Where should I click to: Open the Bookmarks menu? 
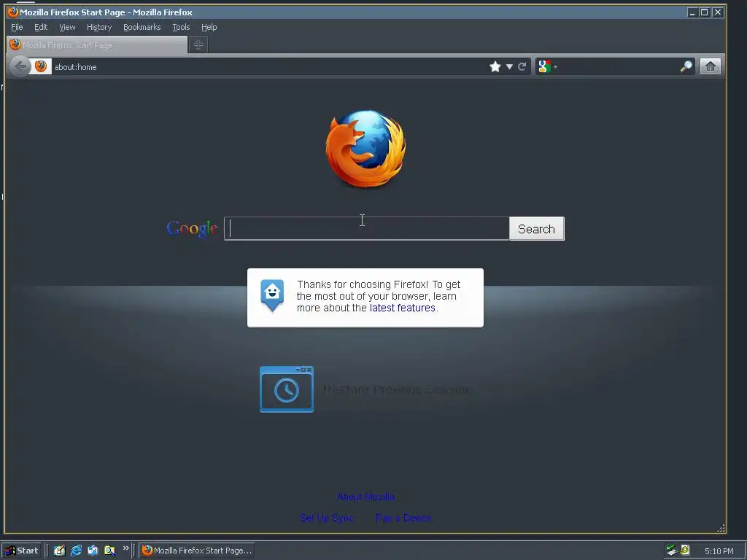142,27
